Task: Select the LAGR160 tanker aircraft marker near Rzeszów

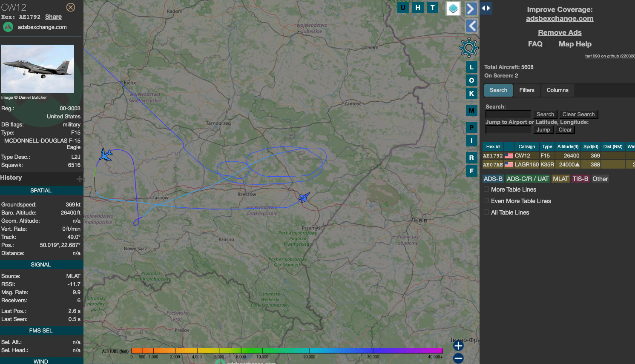Action: coord(106,155)
